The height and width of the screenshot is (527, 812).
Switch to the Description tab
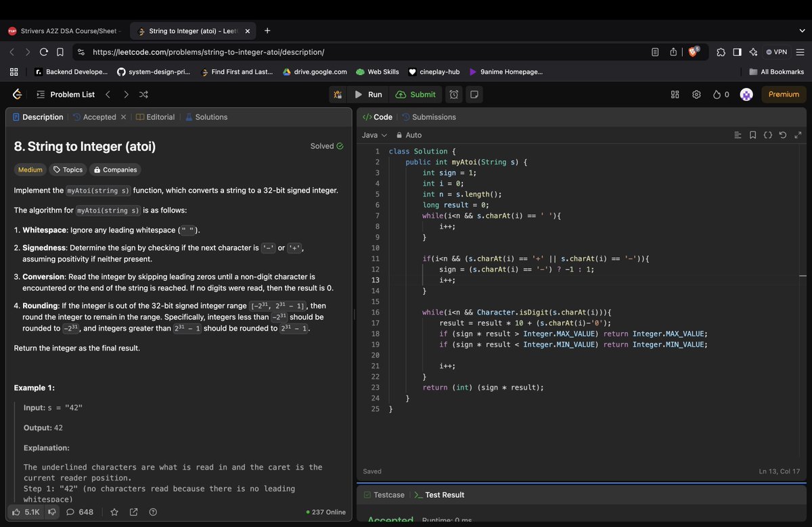tap(37, 117)
